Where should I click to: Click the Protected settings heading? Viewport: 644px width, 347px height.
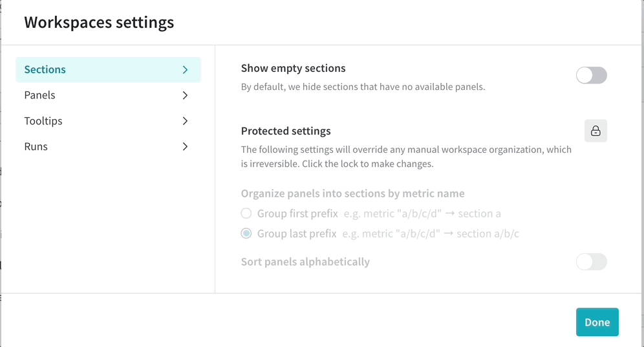click(286, 131)
